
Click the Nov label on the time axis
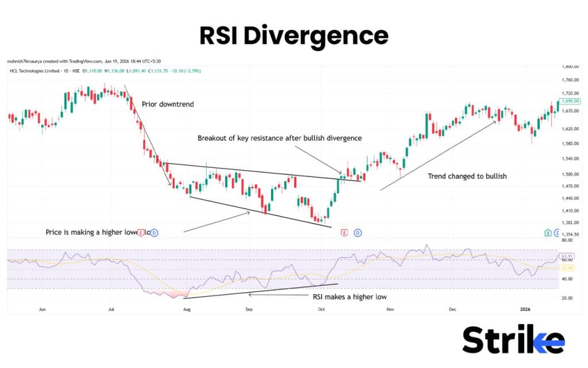click(x=390, y=309)
